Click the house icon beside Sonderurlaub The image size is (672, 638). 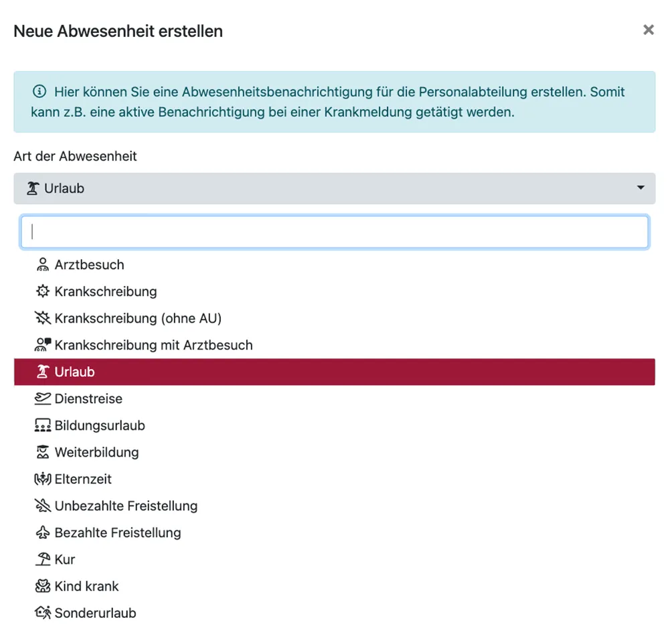click(x=43, y=613)
